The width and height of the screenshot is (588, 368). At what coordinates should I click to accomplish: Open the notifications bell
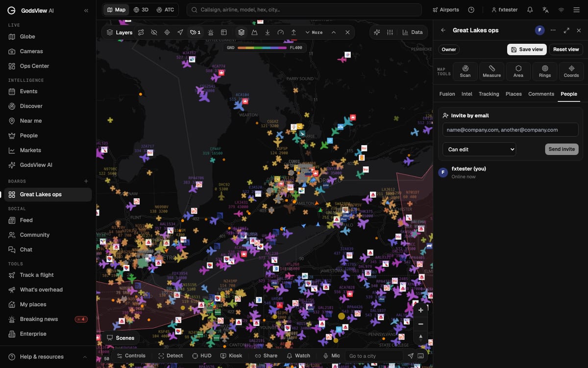tap(530, 10)
